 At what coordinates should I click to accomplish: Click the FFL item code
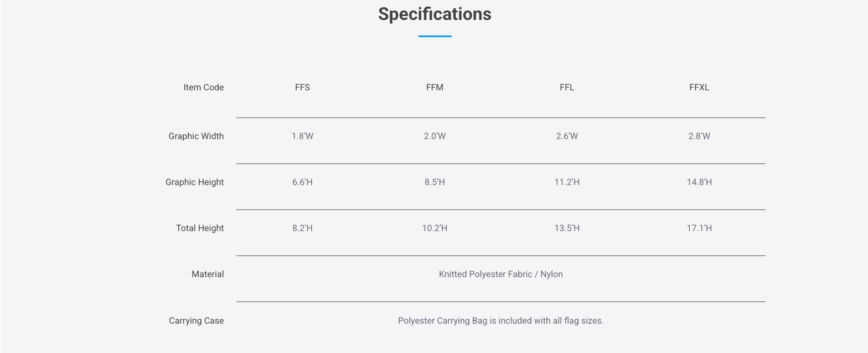pyautogui.click(x=567, y=88)
